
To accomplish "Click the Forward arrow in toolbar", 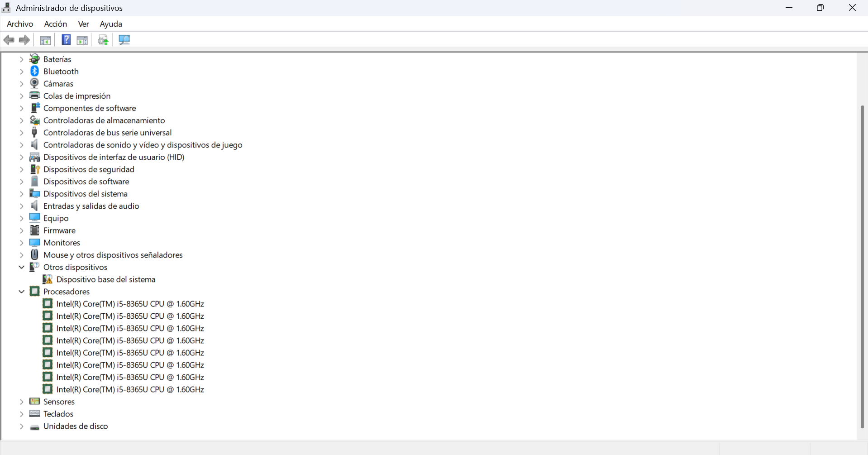I will (24, 40).
